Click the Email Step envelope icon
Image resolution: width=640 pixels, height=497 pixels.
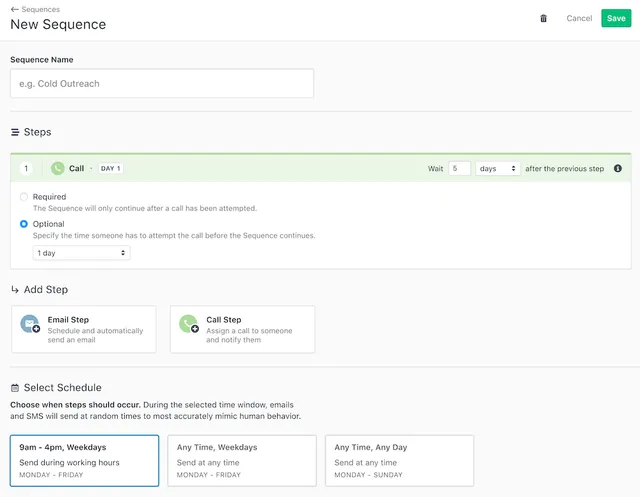(30, 324)
